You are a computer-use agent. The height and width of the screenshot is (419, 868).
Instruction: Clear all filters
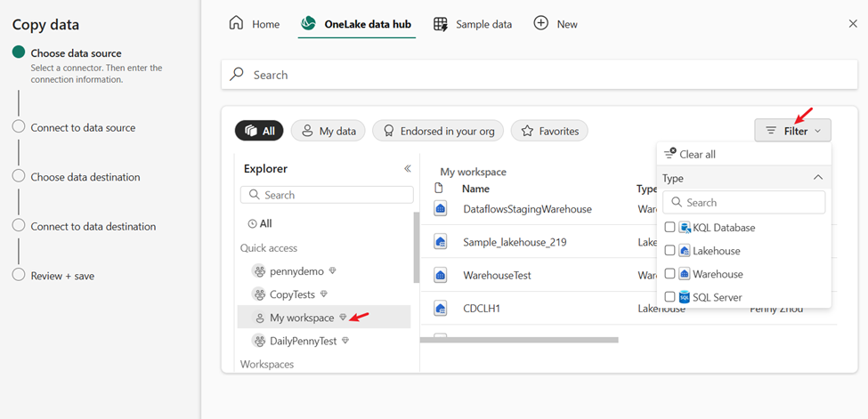(689, 154)
